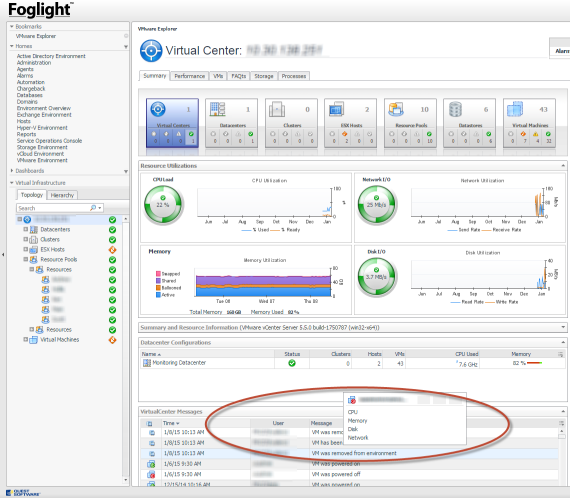The image size is (570, 498).
Task: Open Active Directory Environment link
Action: [x=51, y=56]
